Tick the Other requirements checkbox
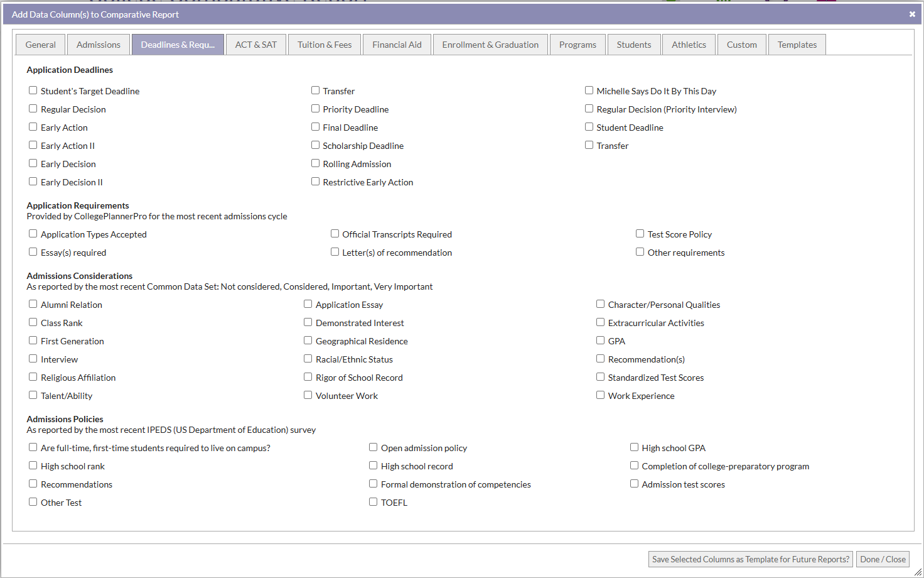 (x=640, y=252)
